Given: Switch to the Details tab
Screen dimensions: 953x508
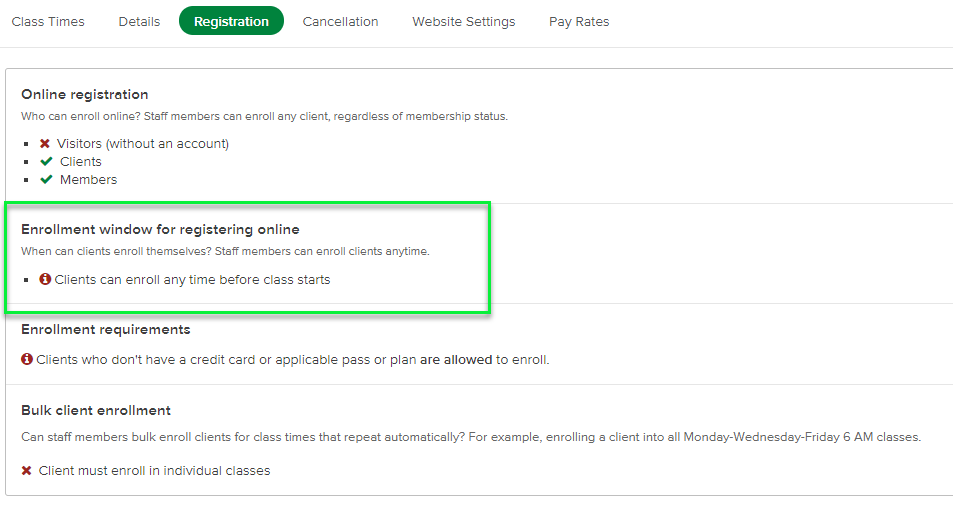Looking at the screenshot, I should point(139,21).
